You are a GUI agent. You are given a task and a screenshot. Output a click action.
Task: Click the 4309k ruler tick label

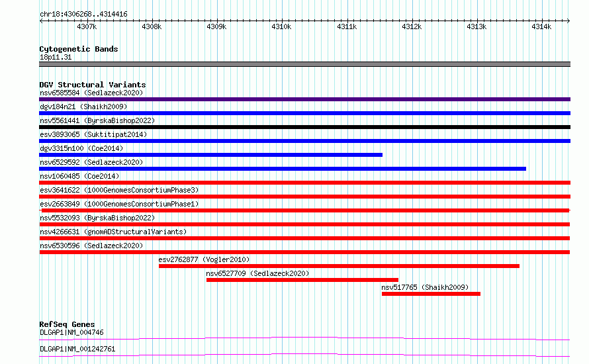point(216,26)
